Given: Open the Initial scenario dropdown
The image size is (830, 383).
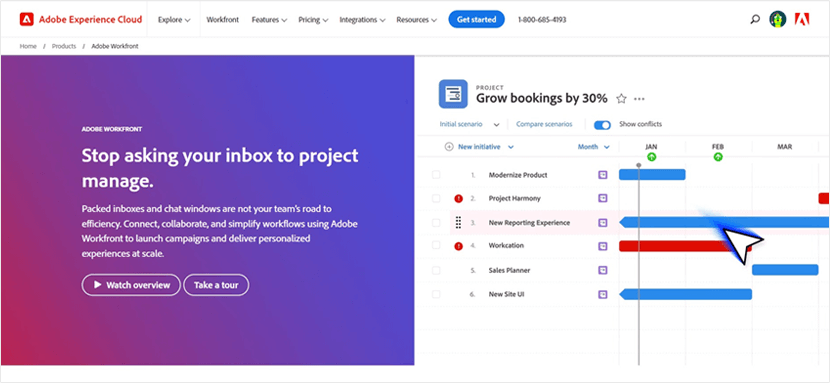Looking at the screenshot, I should click(x=470, y=124).
